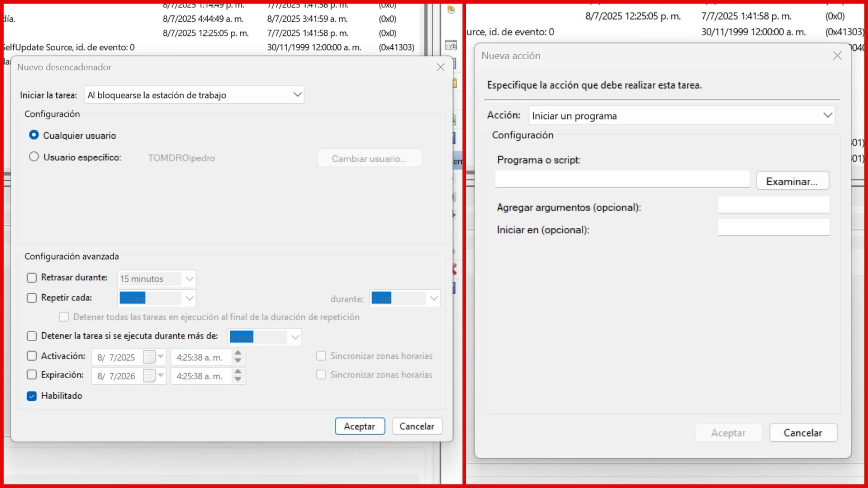Viewport: 868px width, 488px height.
Task: Open the Iniciar la tarea dropdown
Action: (x=194, y=95)
